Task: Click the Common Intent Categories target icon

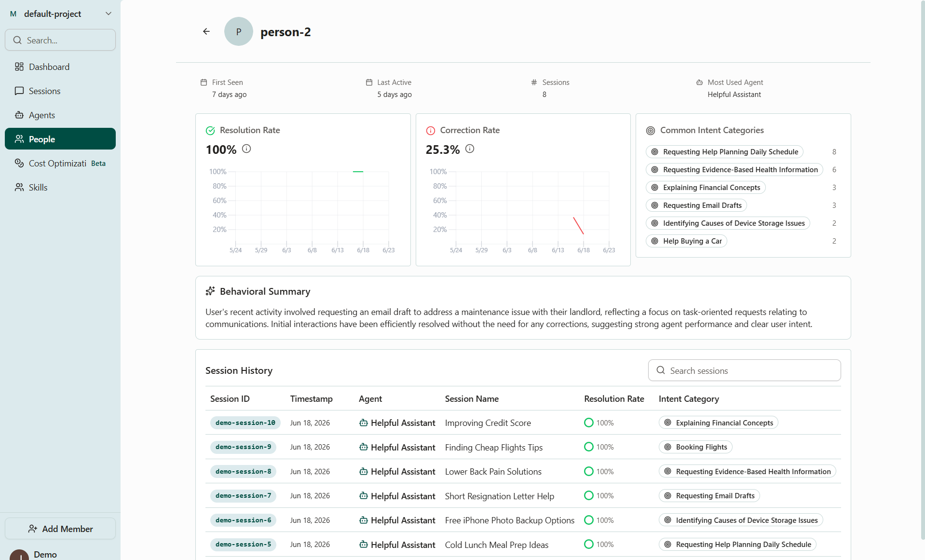Action: (x=651, y=130)
